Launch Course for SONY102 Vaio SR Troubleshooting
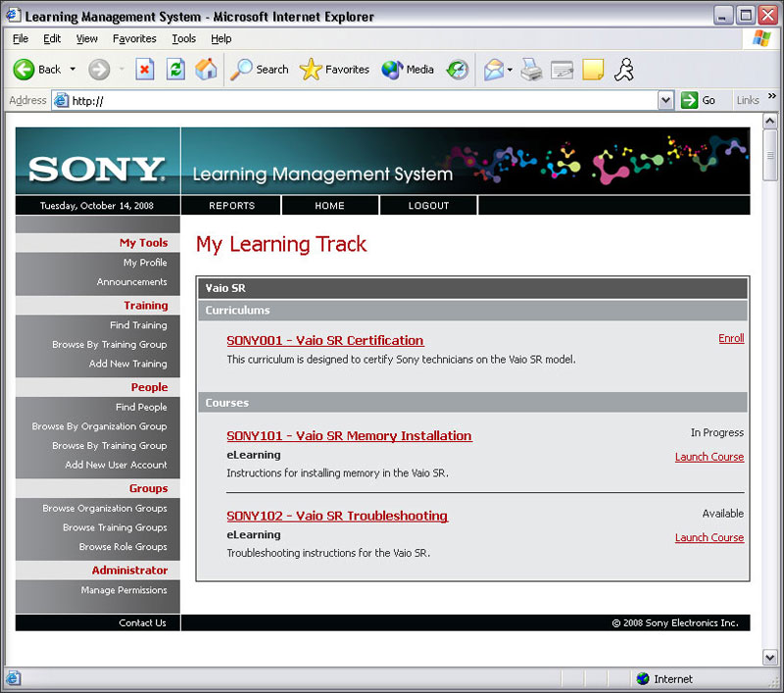Screen dimensions: 784x693 click(709, 537)
